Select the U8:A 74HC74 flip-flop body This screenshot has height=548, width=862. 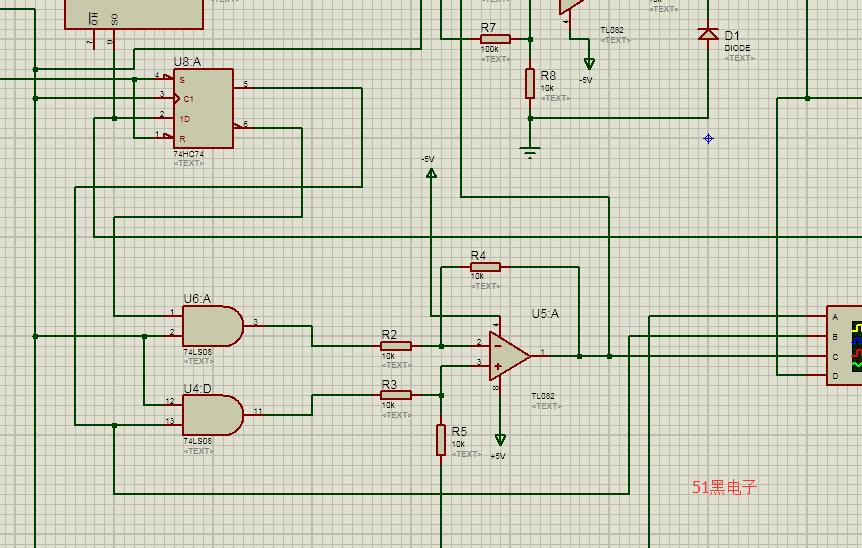(x=203, y=108)
